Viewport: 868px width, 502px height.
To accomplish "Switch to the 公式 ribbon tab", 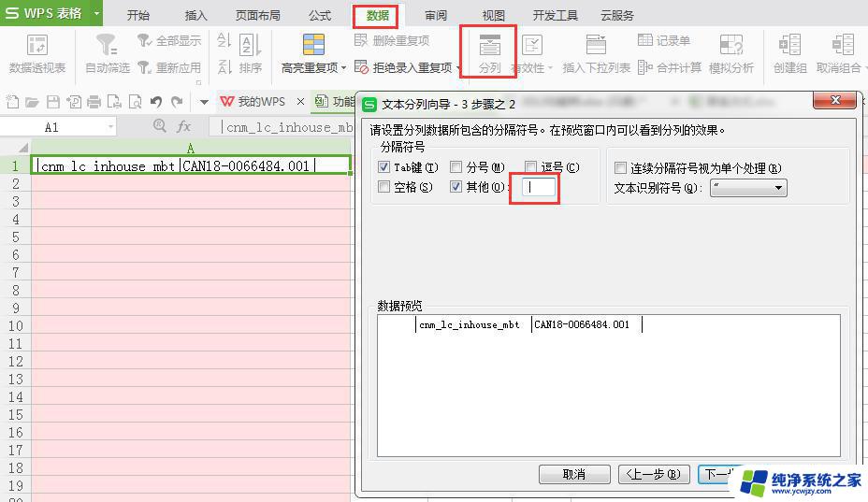I will pos(319,15).
